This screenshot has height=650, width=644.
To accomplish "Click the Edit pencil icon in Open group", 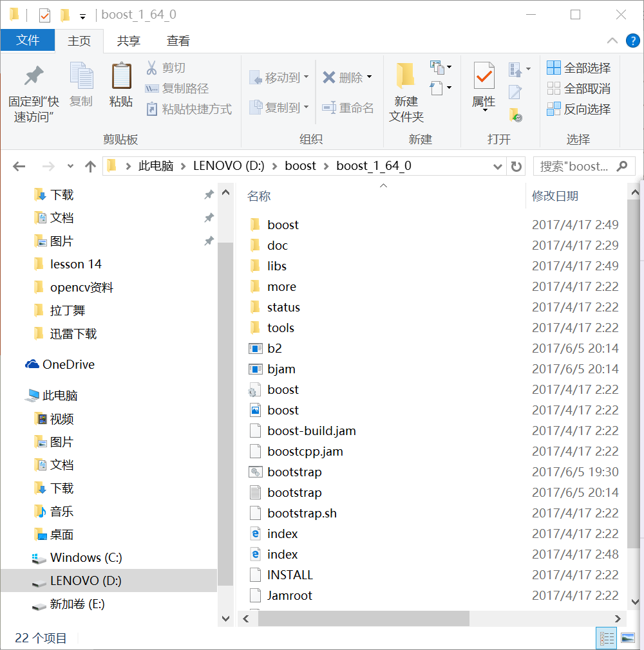I will [515, 92].
